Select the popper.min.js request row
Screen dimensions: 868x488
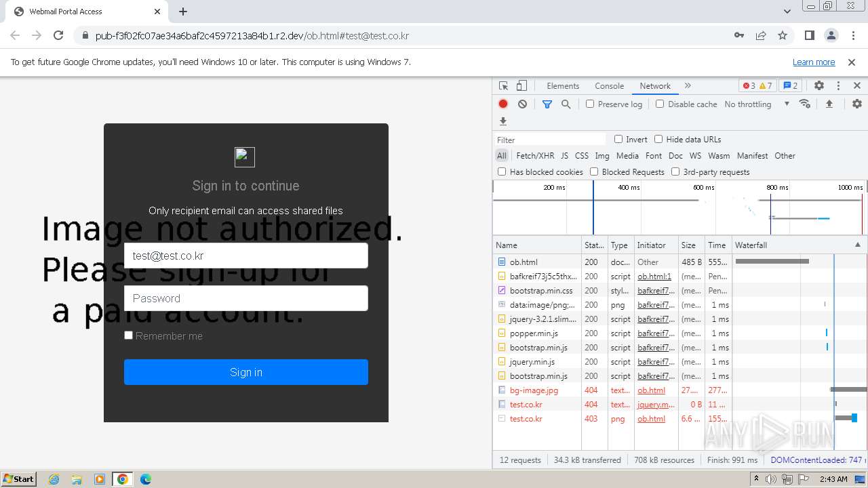pos(679,333)
